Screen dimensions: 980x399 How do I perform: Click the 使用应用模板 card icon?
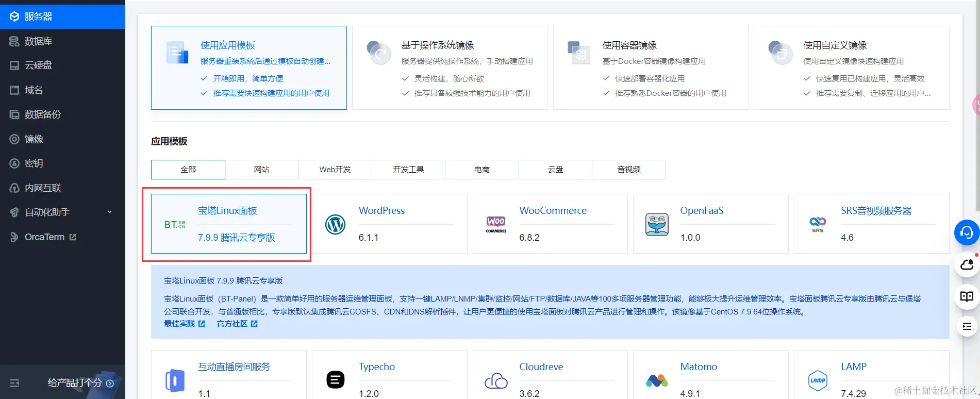177,53
